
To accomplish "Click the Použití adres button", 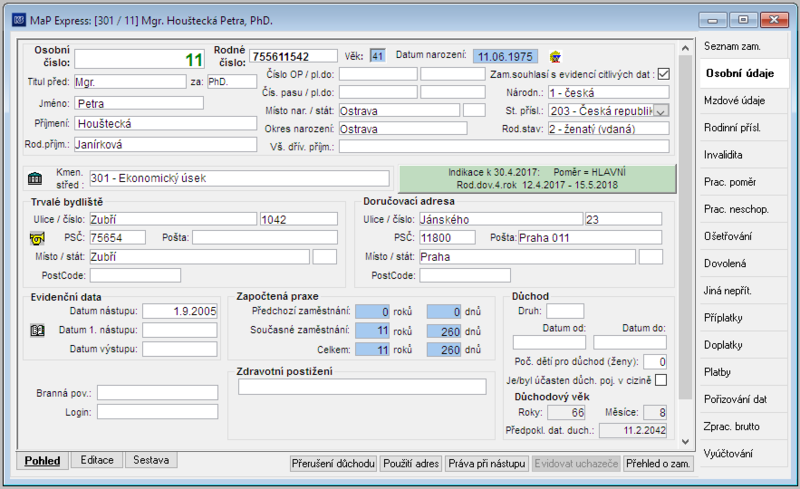I will point(411,463).
